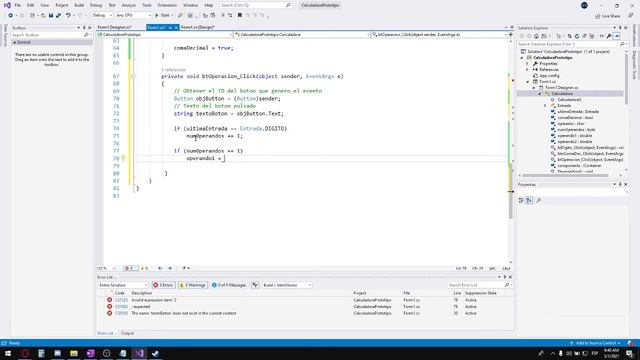Viewport: 640px width, 360px height.
Task: Open the Entire Solution scope dropdown
Action: (x=123, y=285)
